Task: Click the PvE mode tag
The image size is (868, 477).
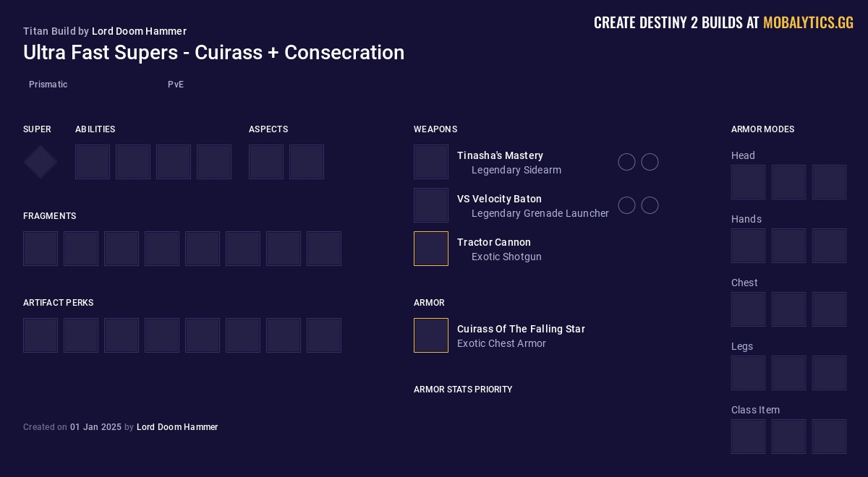Action: (176, 85)
